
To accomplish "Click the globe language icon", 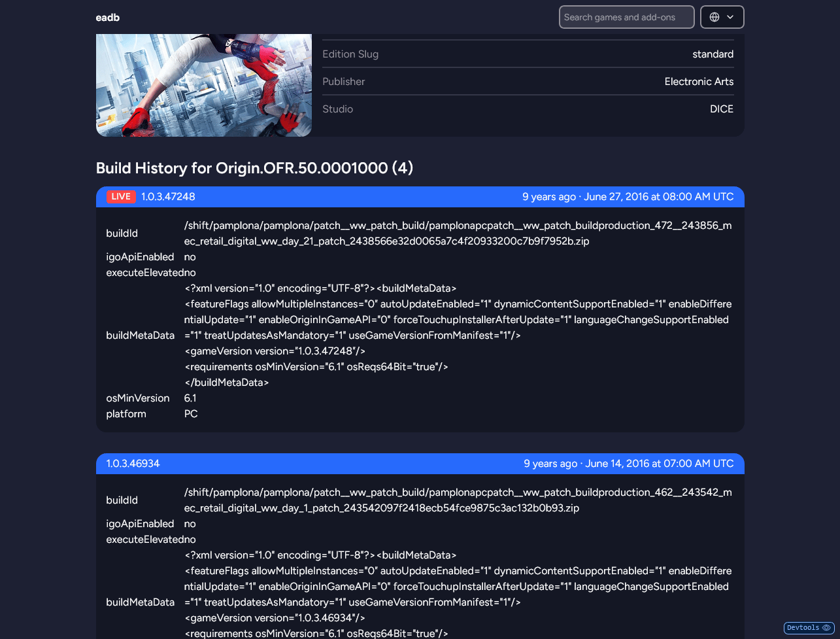I will click(714, 18).
